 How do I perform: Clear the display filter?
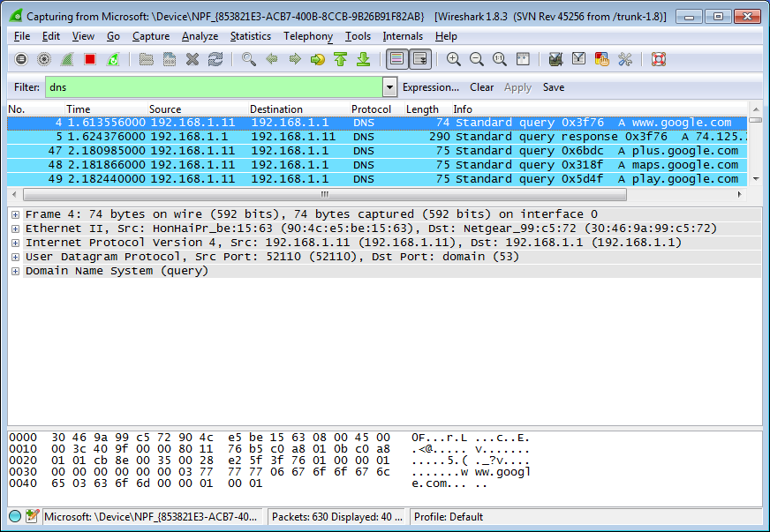tap(481, 87)
